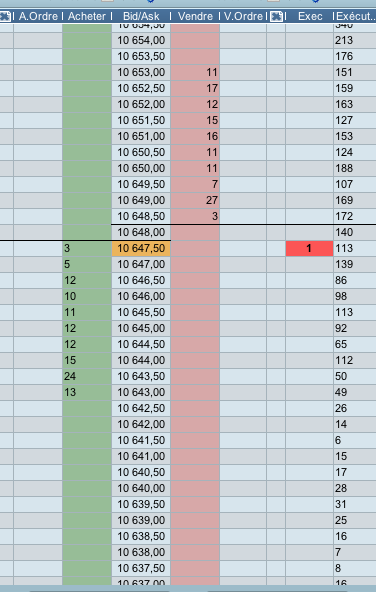
Task: Click executed volume 213 at 10 654,00
Action: click(355, 40)
